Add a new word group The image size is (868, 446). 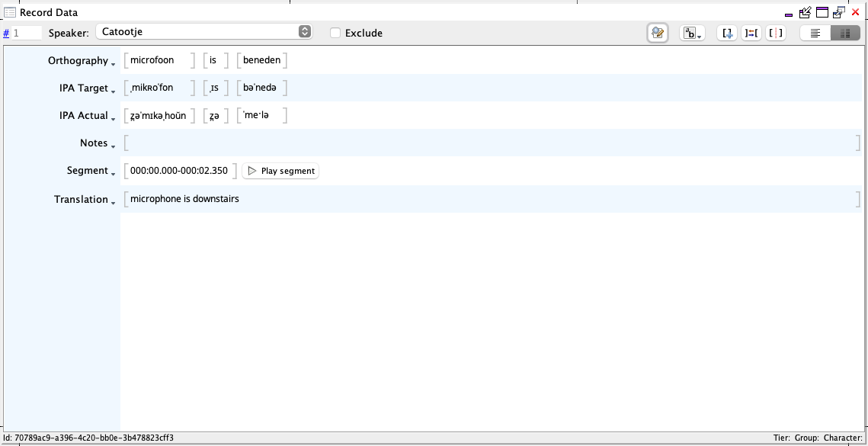click(x=726, y=33)
